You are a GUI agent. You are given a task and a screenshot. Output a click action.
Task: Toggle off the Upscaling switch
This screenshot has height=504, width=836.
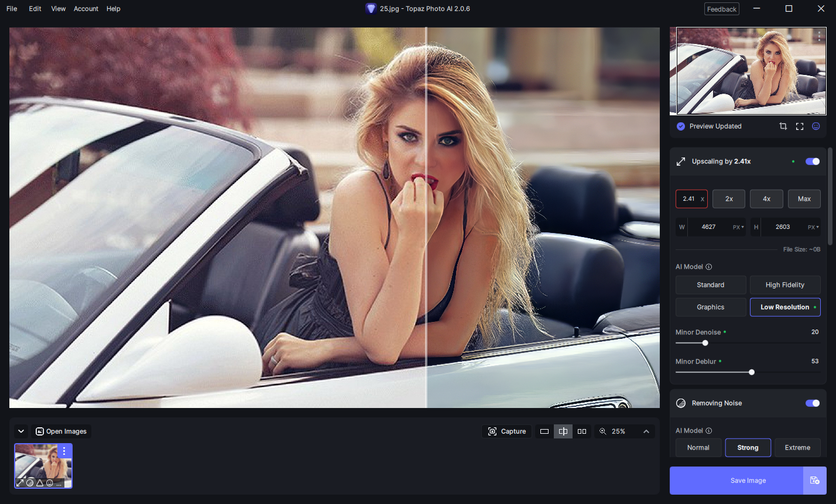click(x=813, y=162)
